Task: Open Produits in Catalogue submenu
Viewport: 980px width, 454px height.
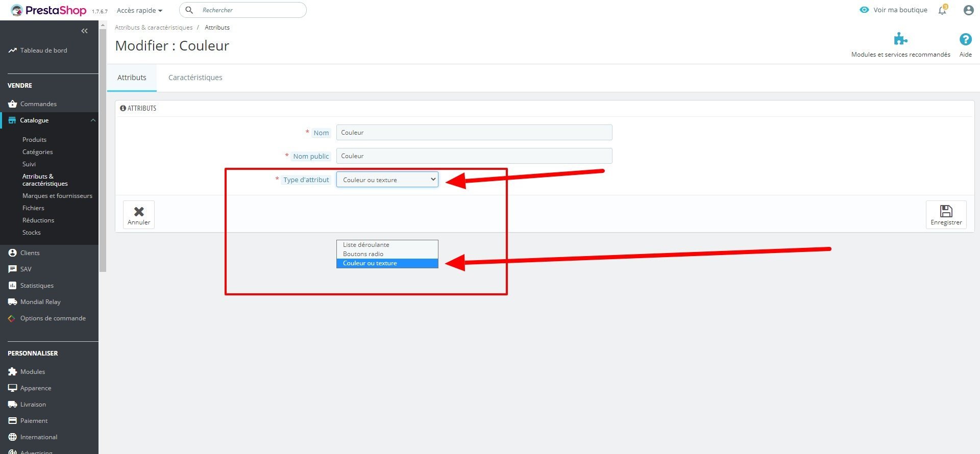Action: [34, 140]
